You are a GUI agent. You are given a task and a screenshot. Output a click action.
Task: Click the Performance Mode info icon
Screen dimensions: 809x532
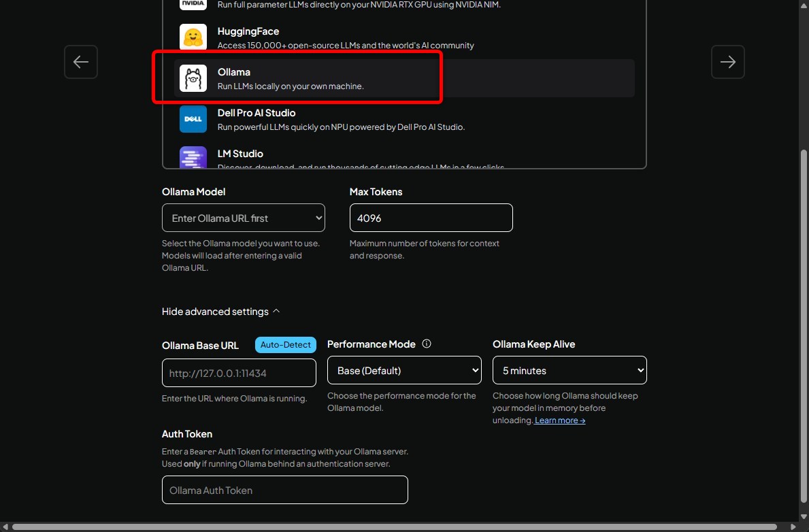(x=426, y=344)
